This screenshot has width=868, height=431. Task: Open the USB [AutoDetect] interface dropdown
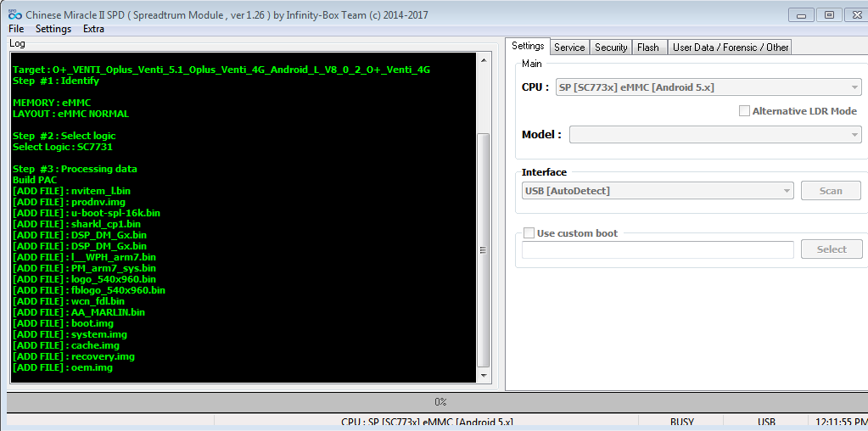pos(658,191)
